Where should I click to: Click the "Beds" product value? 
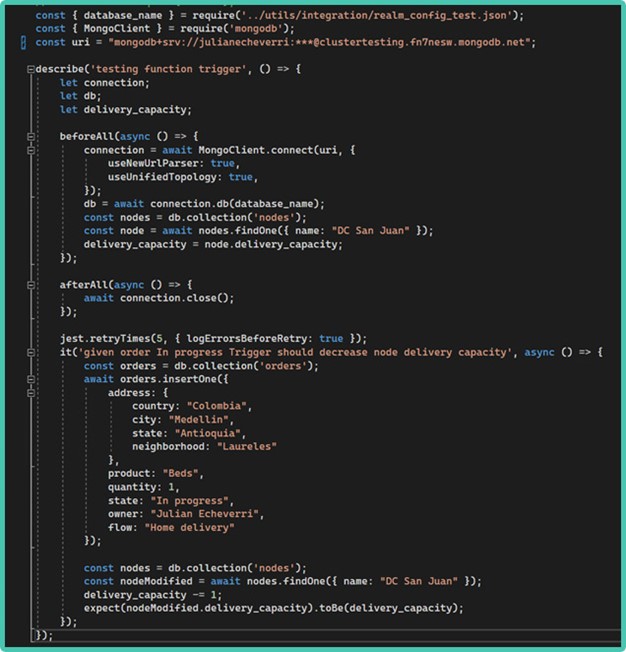click(x=180, y=474)
